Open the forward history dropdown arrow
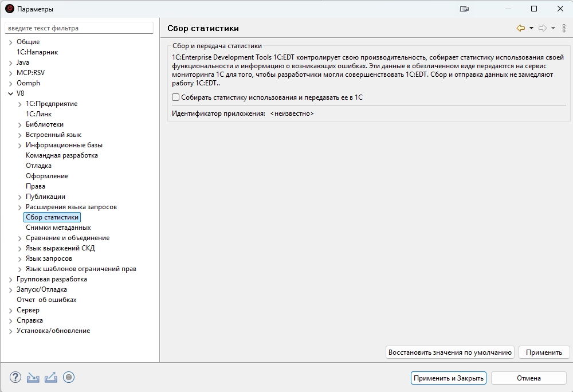573x392 pixels. tap(554, 28)
